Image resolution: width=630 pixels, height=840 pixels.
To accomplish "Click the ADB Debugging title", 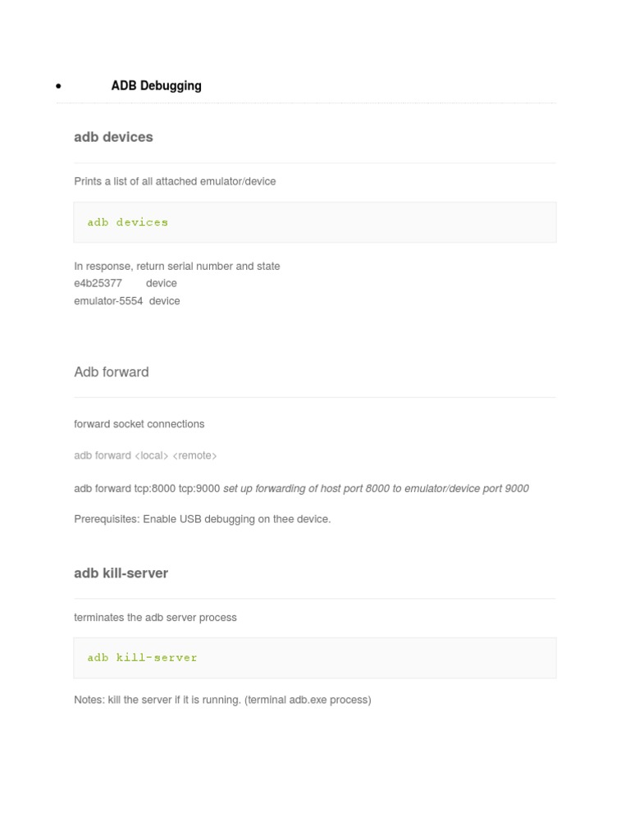I will (x=156, y=85).
